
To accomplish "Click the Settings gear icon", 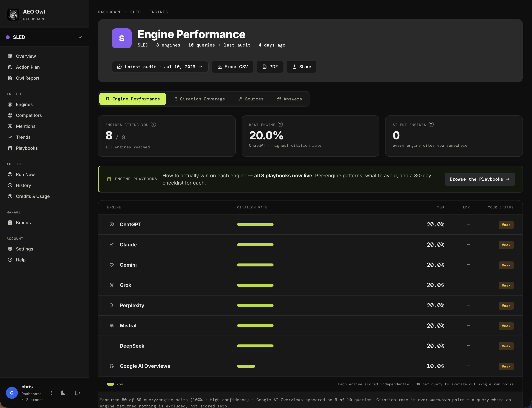I will click(x=10, y=249).
